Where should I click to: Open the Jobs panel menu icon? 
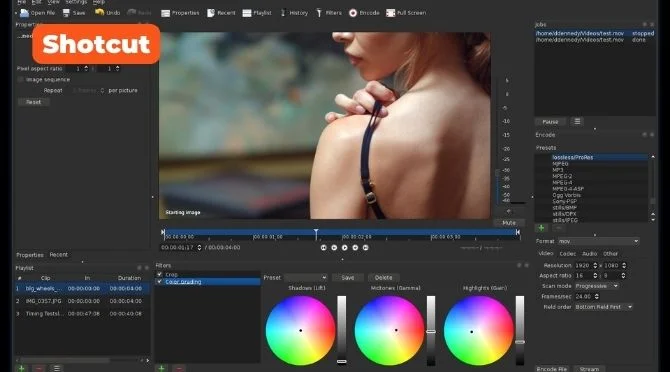[x=577, y=122]
